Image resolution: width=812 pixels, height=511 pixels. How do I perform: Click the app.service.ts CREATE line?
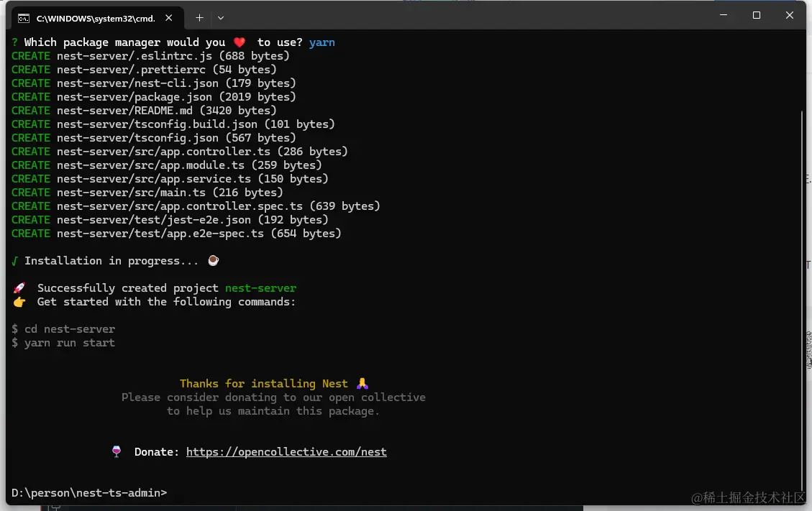170,179
